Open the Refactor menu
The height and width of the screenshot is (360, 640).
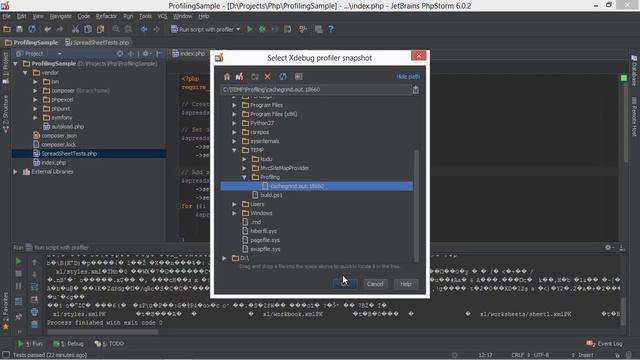tap(106, 16)
